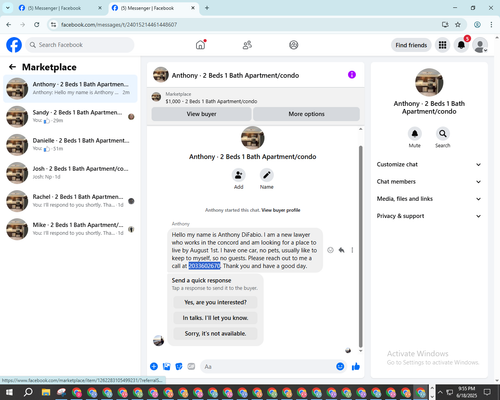This screenshot has height=400, width=500.
Task: Send a thumbs-up like
Action: [x=356, y=367]
